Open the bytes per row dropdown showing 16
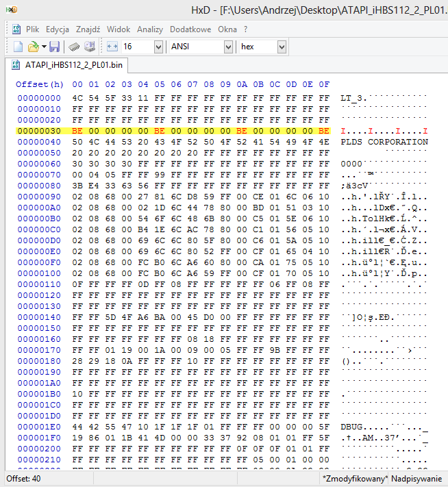Image resolution: width=448 pixels, height=487 pixels. pyautogui.click(x=158, y=47)
